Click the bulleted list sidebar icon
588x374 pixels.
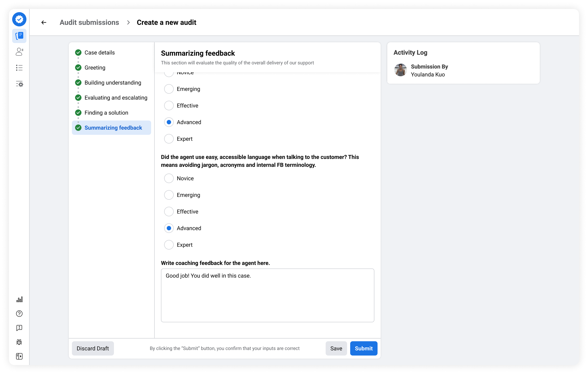coord(19,68)
